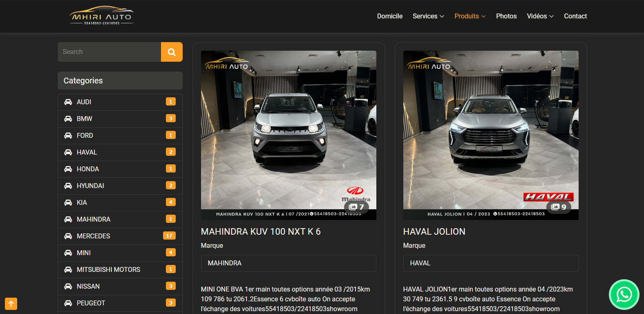The height and width of the screenshot is (314, 644).
Task: Click car icon next to BMW
Action: click(68, 119)
